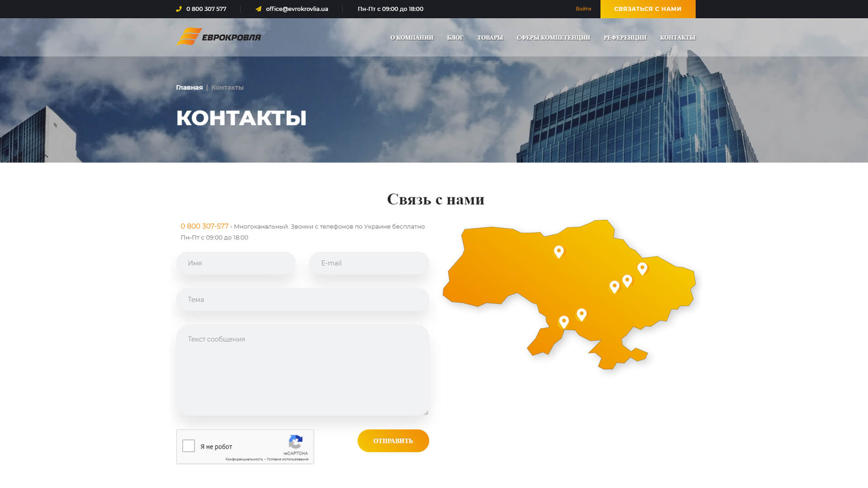Click office@evrokrovlia.ua email link
The height and width of the screenshot is (488, 868).
[297, 9]
